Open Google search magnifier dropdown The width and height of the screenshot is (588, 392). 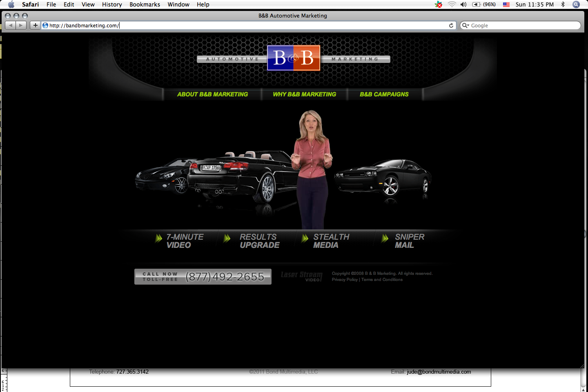coord(465,25)
